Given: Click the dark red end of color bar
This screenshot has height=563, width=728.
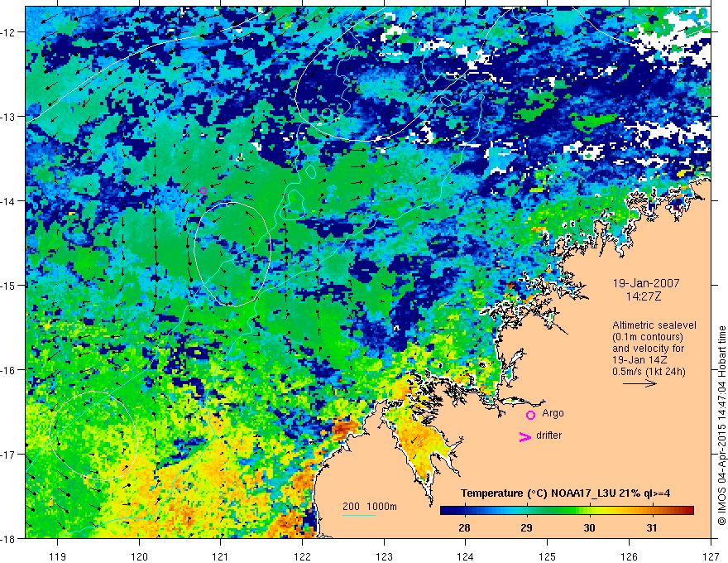Looking at the screenshot, I should pos(689,511).
